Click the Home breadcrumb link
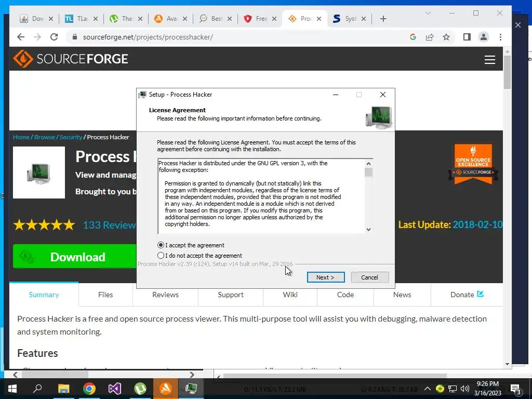 pyautogui.click(x=21, y=137)
